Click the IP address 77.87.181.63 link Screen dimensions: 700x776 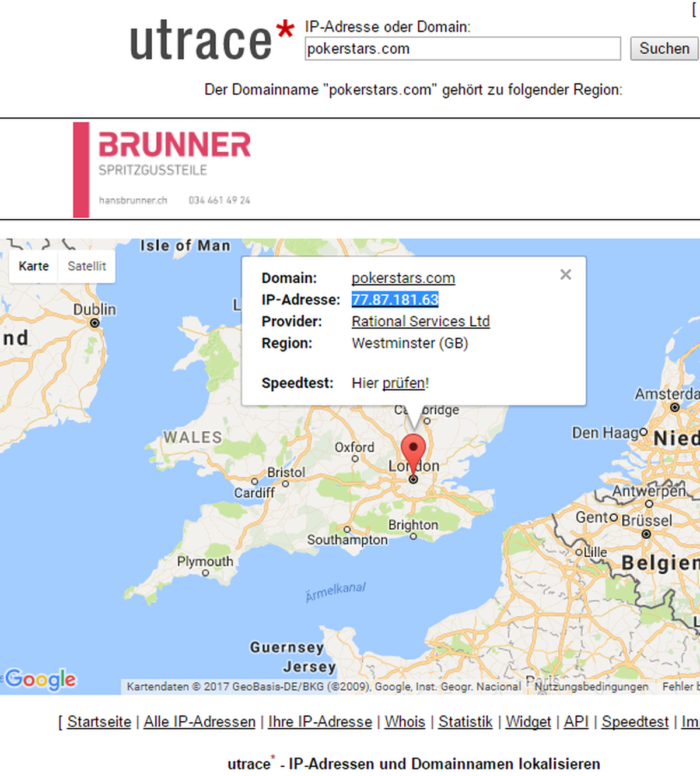pos(395,300)
